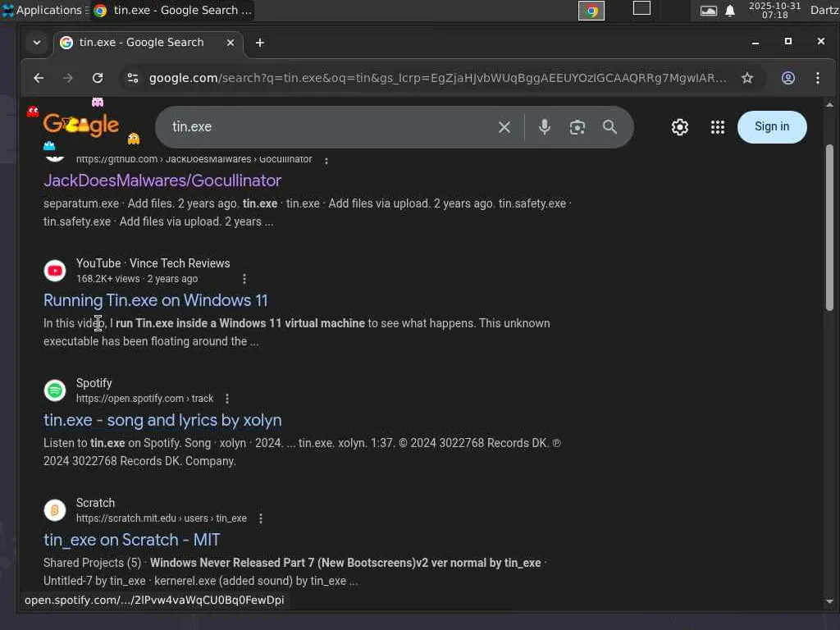Select the tin.exe Google Search taskbar item
This screenshot has height=630, width=840.
tap(172, 10)
